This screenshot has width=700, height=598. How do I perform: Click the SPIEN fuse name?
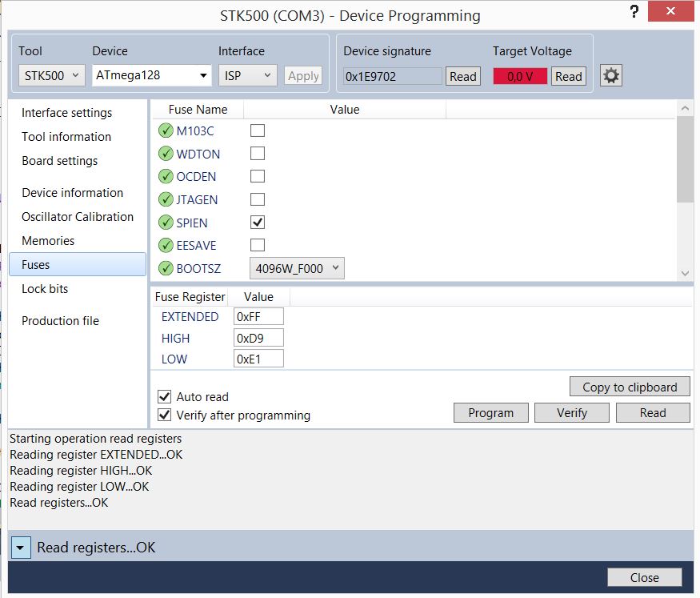coord(192,223)
